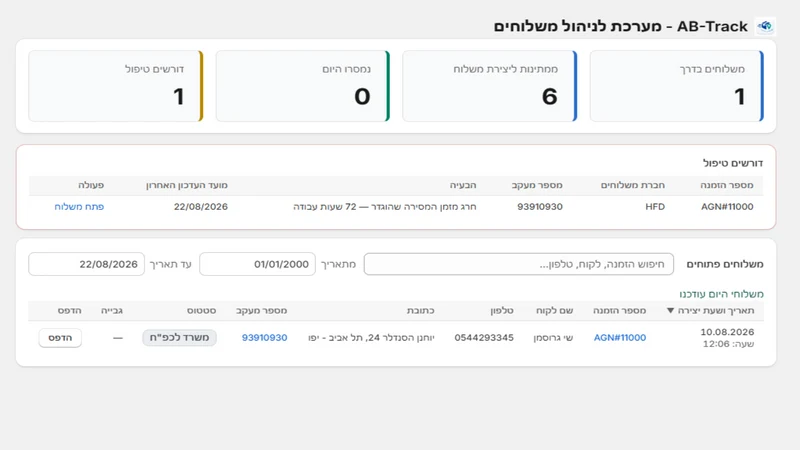This screenshot has width=800, height=450.
Task: Click column header 'גבייה'
Action: pos(112,310)
